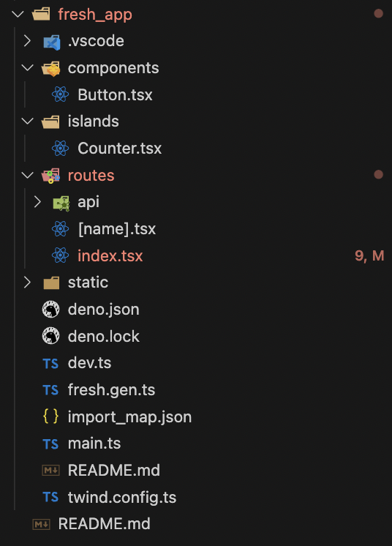
Task: Open [name].tsx in the routes folder
Action: pos(116,229)
